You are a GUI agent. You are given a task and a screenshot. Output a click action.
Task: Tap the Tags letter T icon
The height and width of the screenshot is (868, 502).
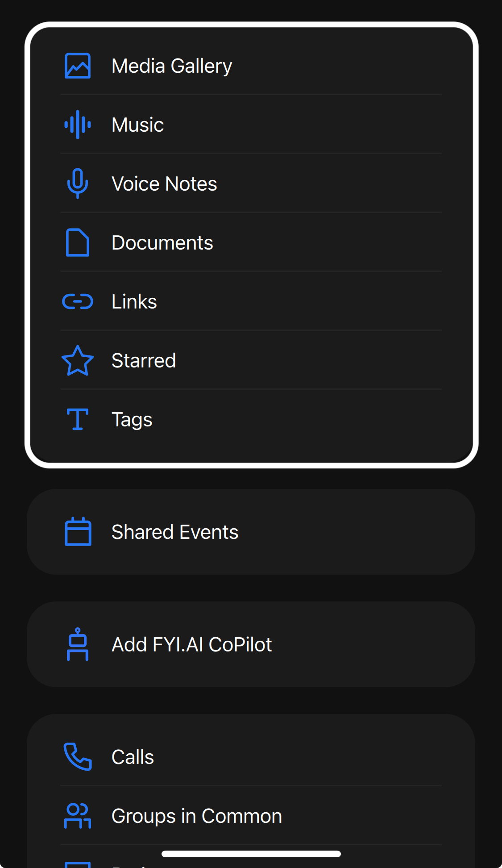pos(78,419)
